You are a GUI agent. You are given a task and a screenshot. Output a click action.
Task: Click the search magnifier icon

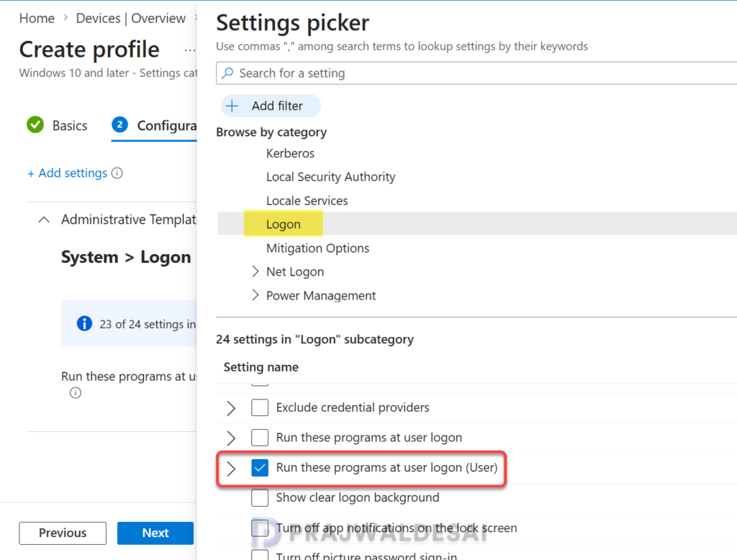(228, 73)
